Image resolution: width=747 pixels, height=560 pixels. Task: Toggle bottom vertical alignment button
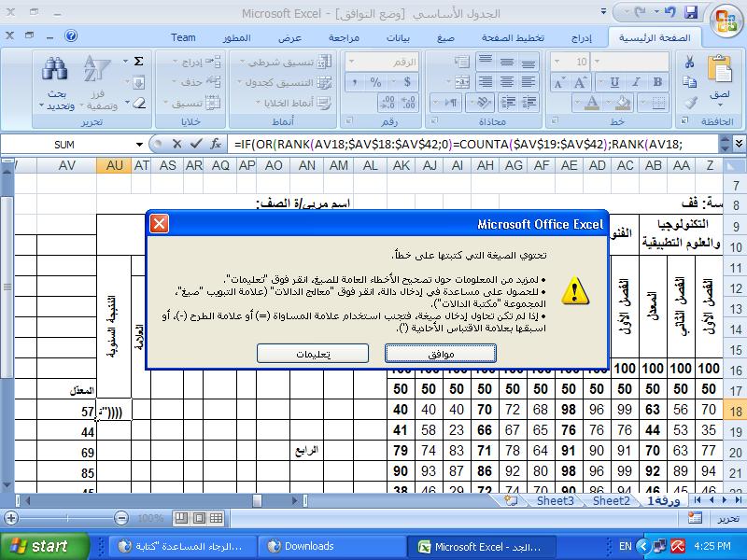(x=528, y=62)
